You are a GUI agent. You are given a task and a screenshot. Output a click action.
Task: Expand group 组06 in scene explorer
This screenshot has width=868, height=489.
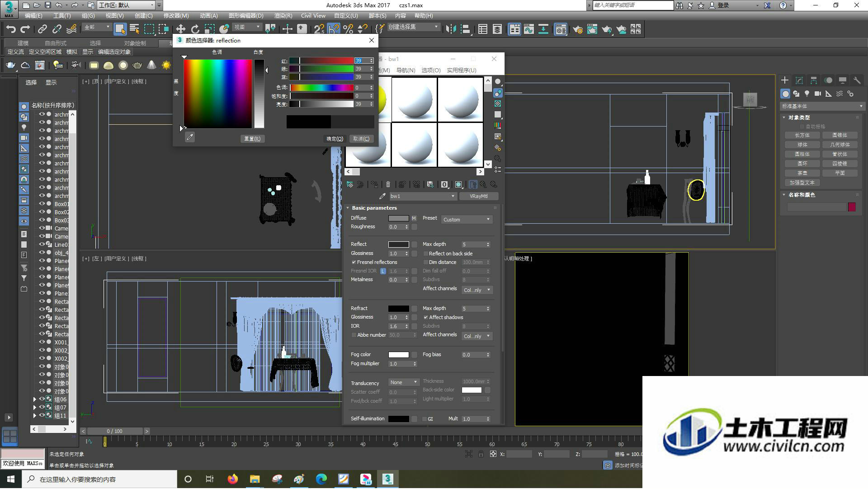34,400
